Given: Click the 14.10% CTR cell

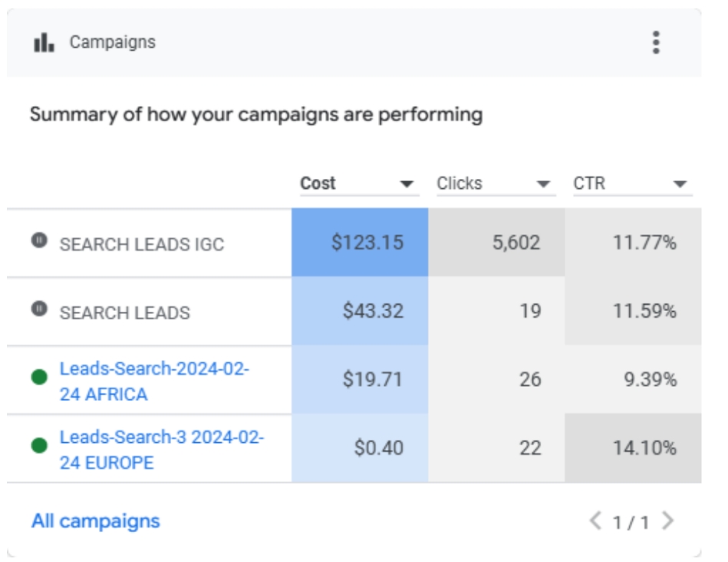Looking at the screenshot, I should (x=633, y=448).
